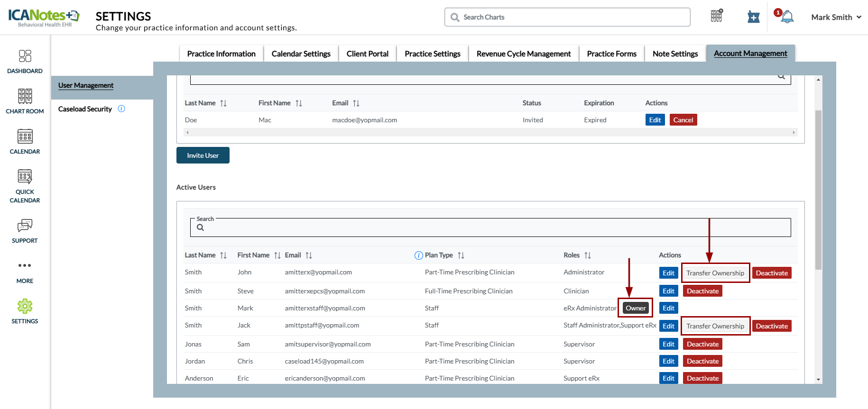Edit the Chris Jordan user row
The width and height of the screenshot is (868, 409).
coord(668,361)
